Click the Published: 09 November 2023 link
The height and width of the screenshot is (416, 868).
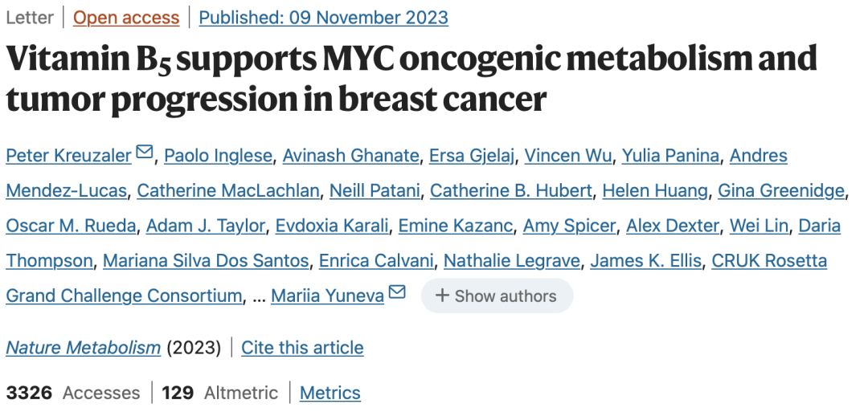(324, 18)
